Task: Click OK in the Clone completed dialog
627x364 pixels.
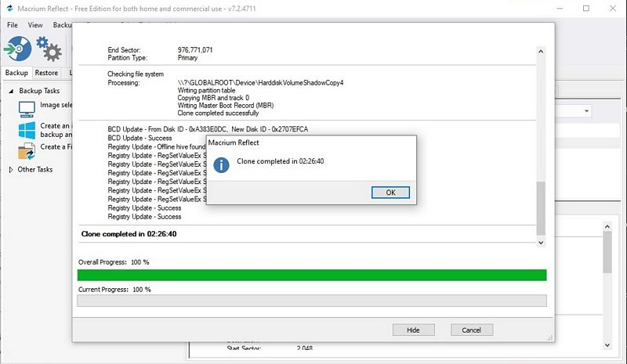Action: 390,193
